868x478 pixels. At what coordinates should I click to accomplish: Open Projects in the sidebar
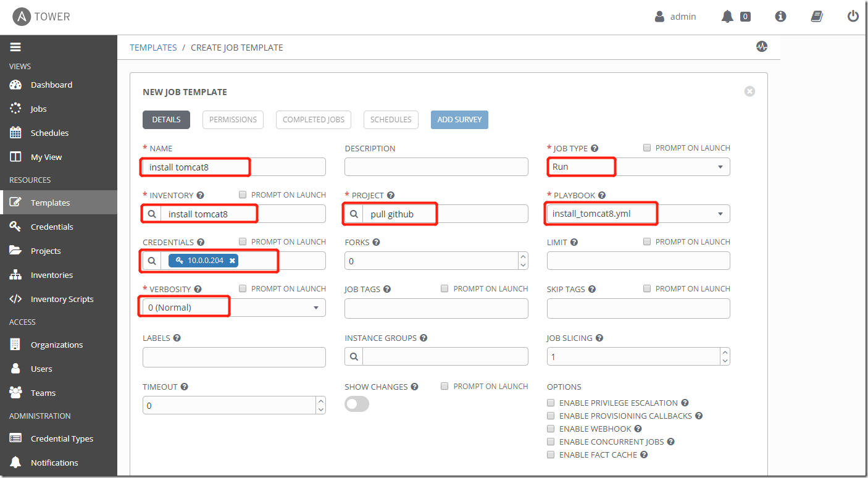[59, 251]
